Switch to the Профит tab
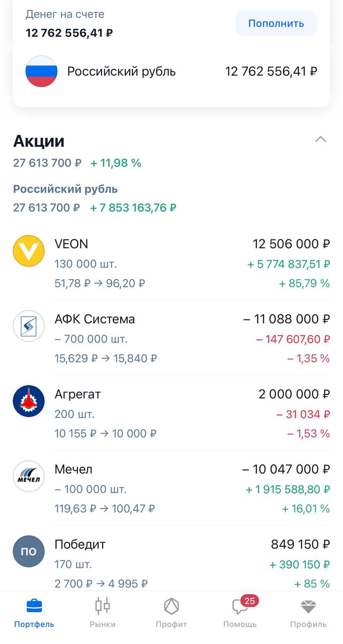 (x=171, y=612)
